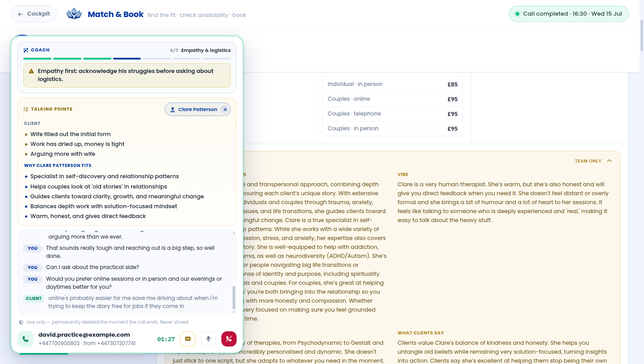Click the Talking Points list icon

(26, 109)
